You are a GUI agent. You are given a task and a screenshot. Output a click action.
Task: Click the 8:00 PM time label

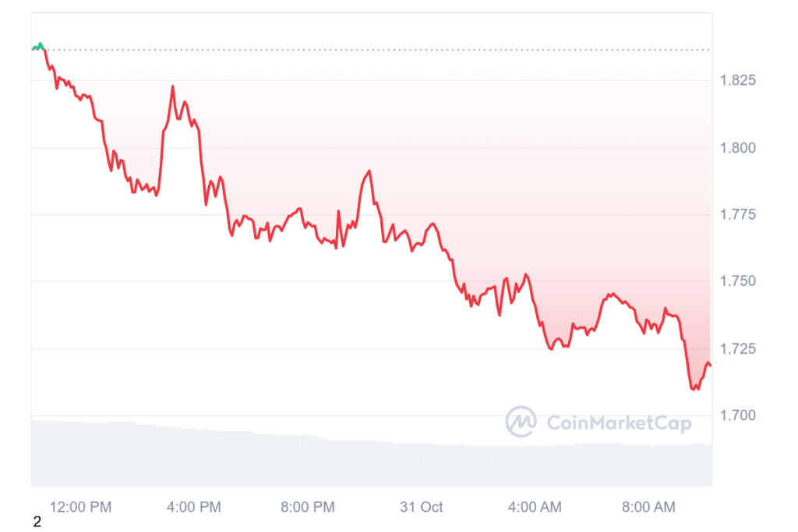(x=307, y=507)
